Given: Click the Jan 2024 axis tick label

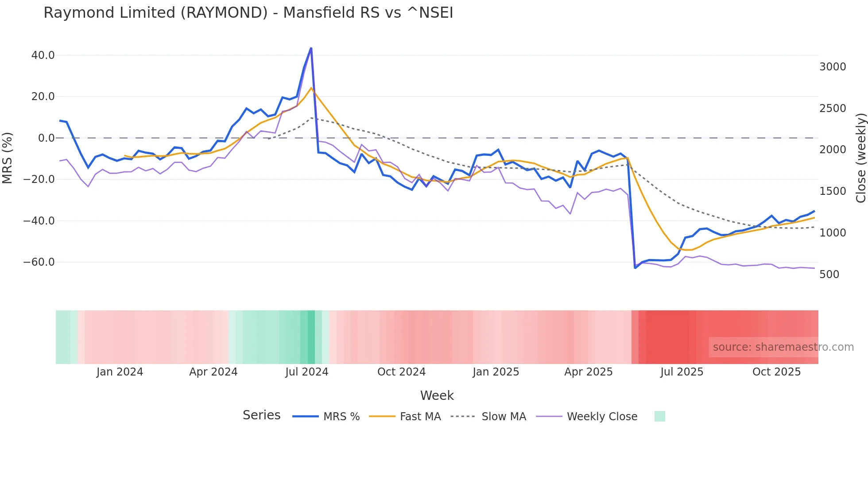Looking at the screenshot, I should pyautogui.click(x=120, y=372).
